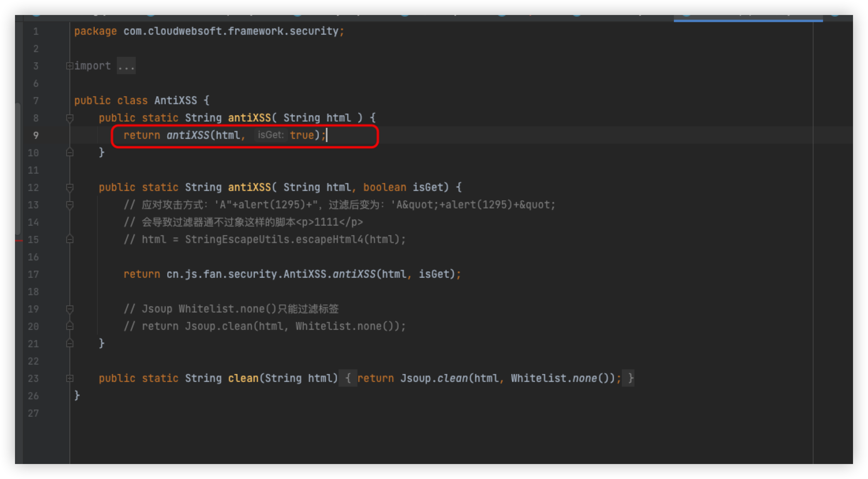This screenshot has width=868, height=479.
Task: Click the vertical scrollbar thumb on the left edge
Action: pyautogui.click(x=18, y=170)
